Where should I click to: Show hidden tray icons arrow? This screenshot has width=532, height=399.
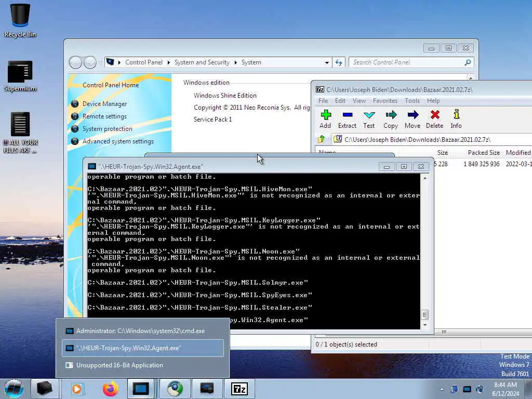(442, 390)
